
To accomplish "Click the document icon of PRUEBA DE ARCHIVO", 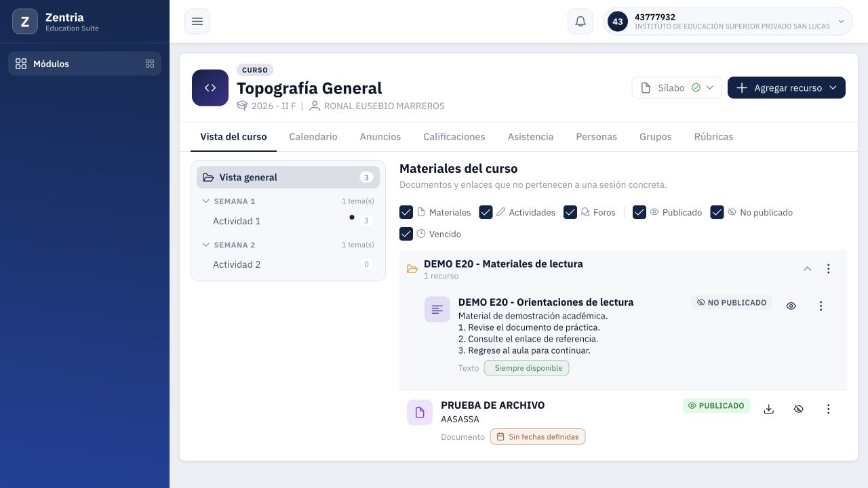I will [x=420, y=412].
